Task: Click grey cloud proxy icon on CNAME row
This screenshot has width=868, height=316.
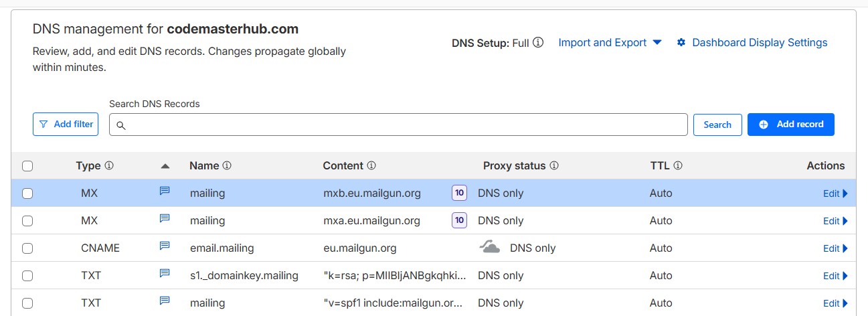Action: click(490, 248)
